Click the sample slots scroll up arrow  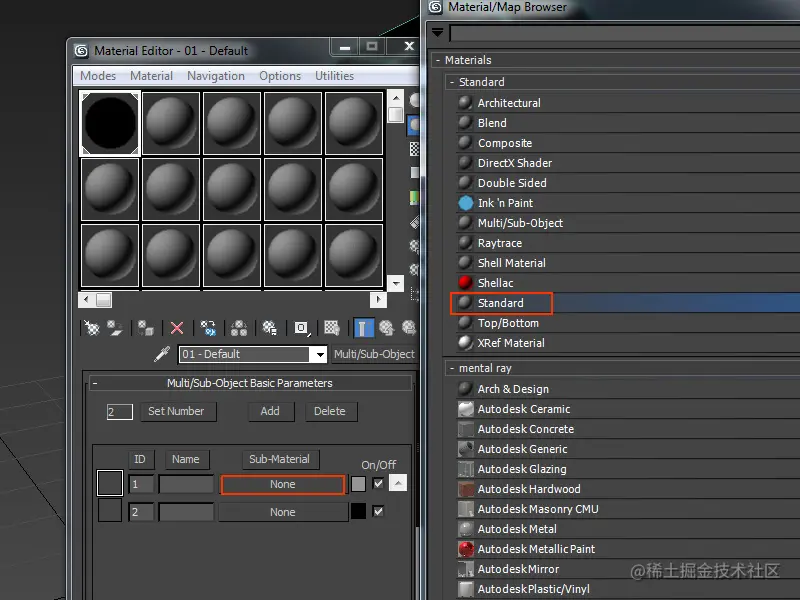pyautogui.click(x=395, y=98)
